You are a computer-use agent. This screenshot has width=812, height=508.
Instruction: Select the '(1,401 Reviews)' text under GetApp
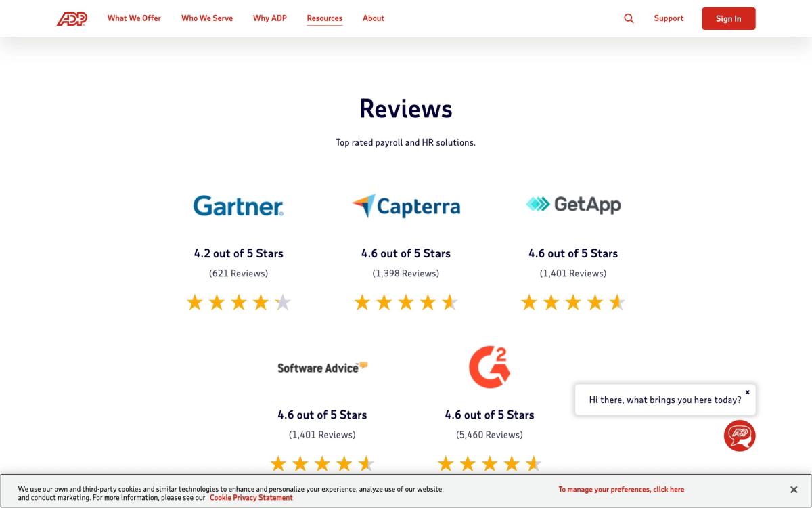573,274
